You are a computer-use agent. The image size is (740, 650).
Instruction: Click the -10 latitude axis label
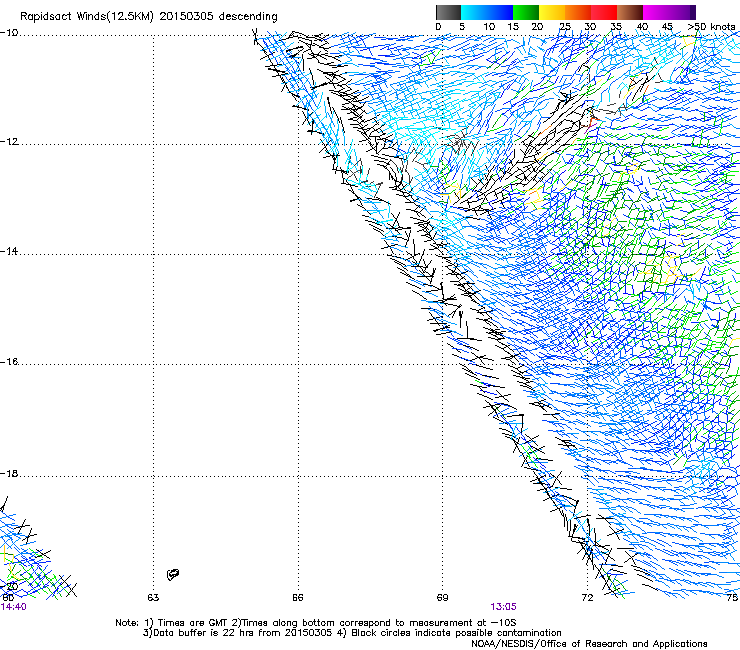click(9, 33)
